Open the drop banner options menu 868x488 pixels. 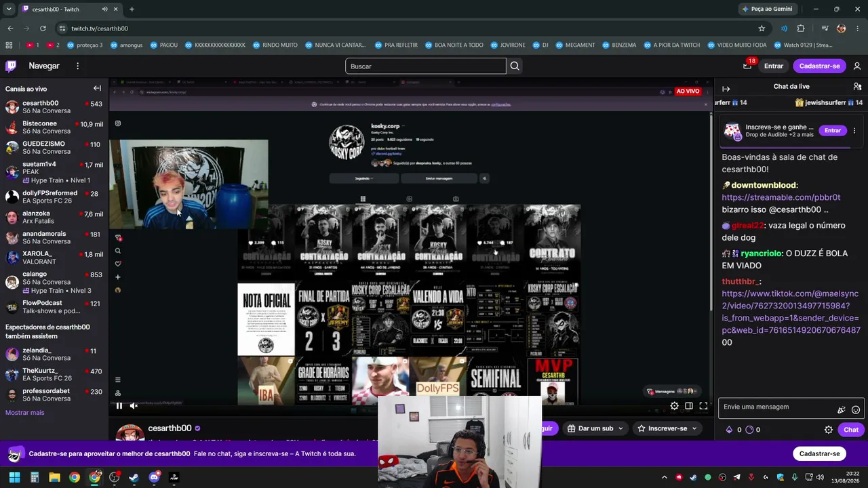coord(854,130)
